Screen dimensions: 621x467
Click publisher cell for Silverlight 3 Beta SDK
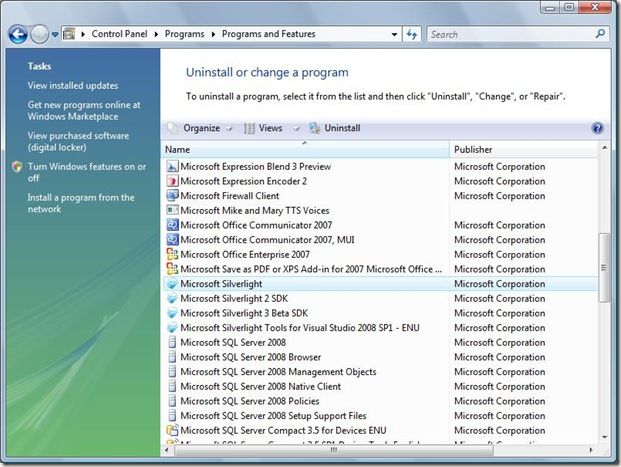(x=499, y=313)
